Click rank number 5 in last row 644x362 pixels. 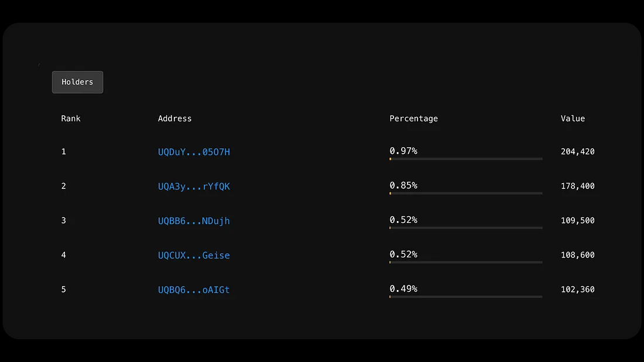click(x=64, y=290)
